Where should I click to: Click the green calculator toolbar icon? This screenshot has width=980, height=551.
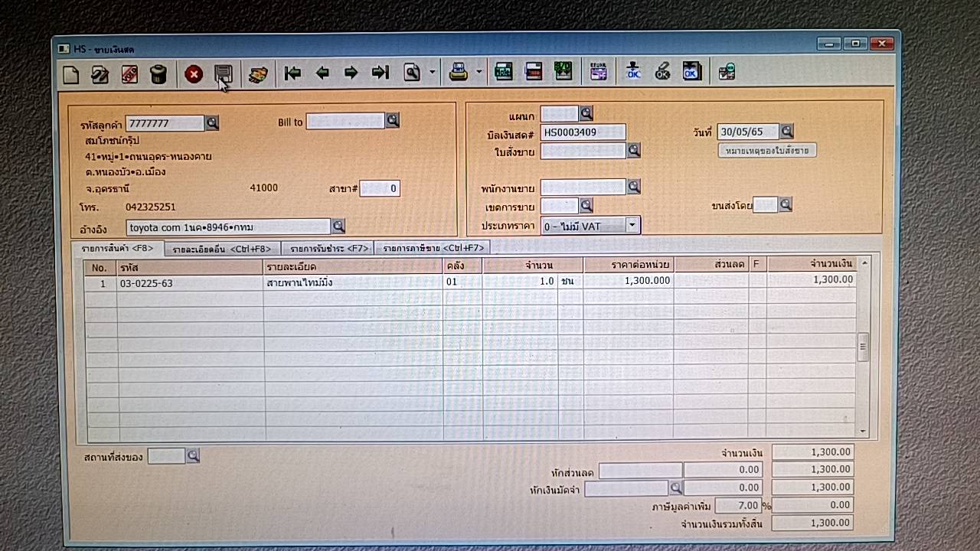tap(503, 73)
